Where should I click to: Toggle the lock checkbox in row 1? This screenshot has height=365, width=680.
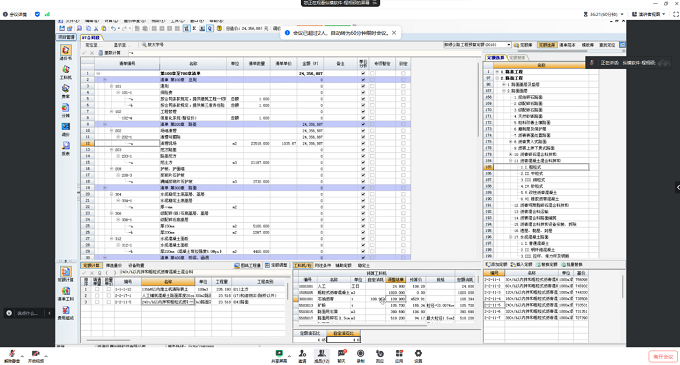tap(403, 73)
